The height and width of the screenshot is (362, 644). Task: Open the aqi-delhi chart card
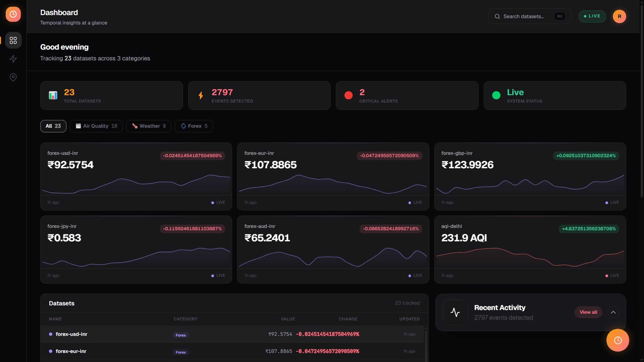530,249
